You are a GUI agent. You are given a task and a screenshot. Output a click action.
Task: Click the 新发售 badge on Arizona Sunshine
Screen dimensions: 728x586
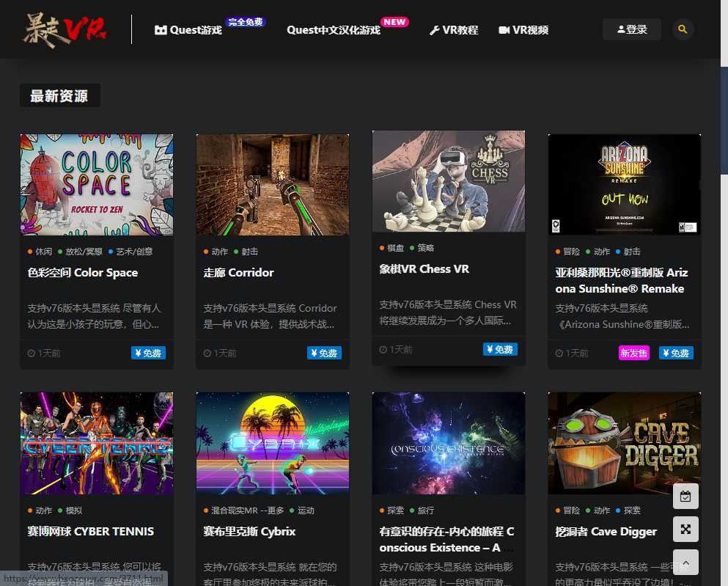[x=633, y=353]
